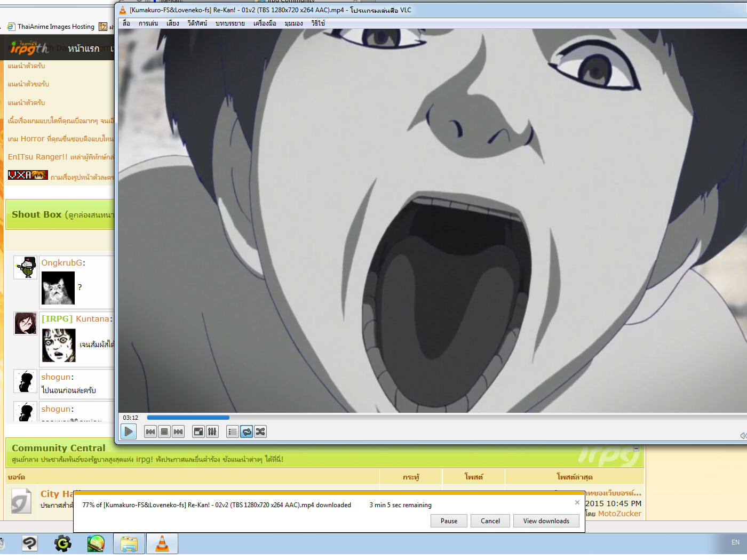This screenshot has height=560, width=747.
Task: Open the black question-mark app on taskbar
Action: pyautogui.click(x=29, y=543)
